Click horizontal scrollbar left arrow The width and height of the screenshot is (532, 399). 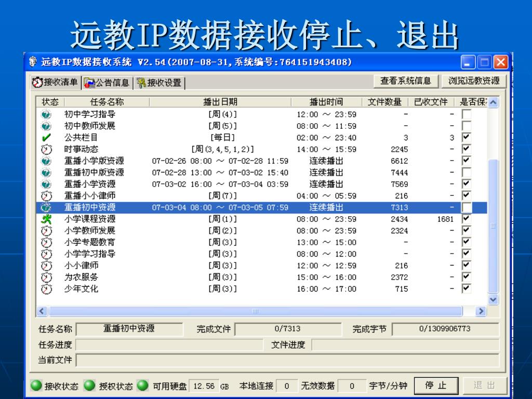click(42, 311)
